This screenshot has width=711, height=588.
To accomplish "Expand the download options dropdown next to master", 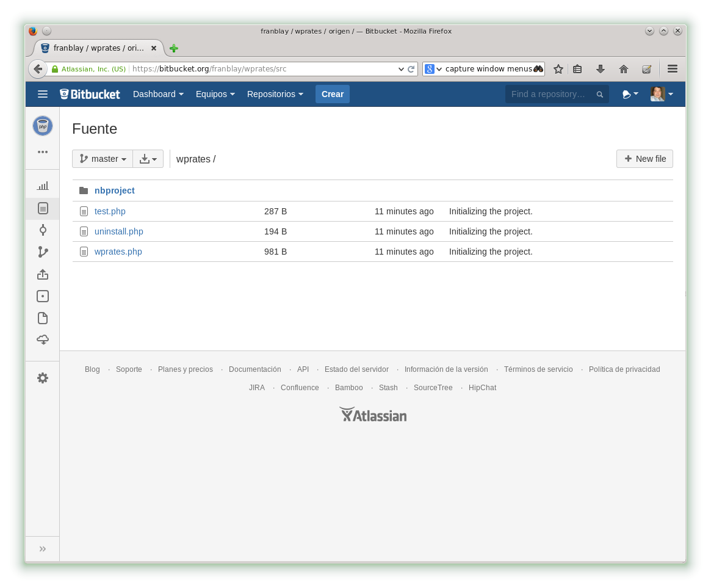I will click(x=148, y=158).
